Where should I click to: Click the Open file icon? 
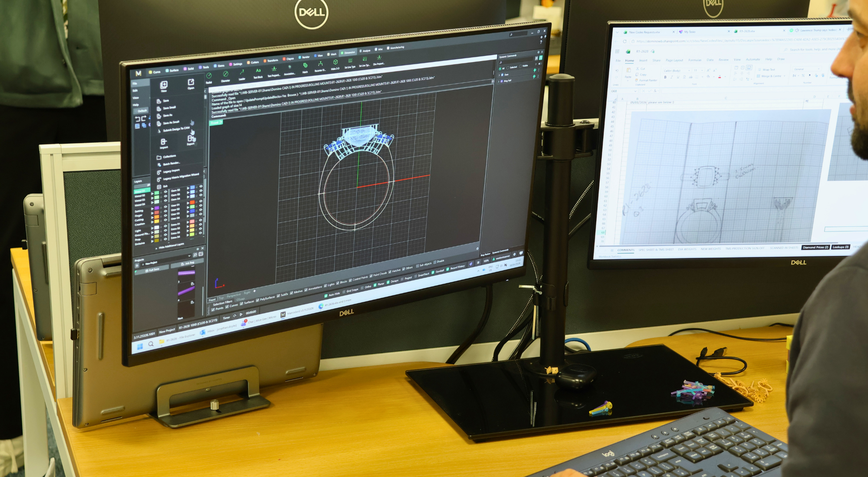[191, 82]
